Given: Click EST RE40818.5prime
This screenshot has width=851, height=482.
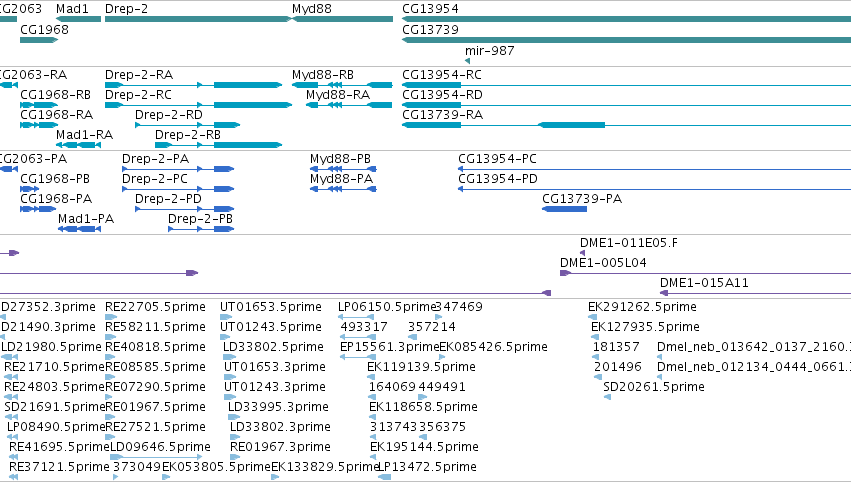Looking at the screenshot, I should [x=110, y=357].
